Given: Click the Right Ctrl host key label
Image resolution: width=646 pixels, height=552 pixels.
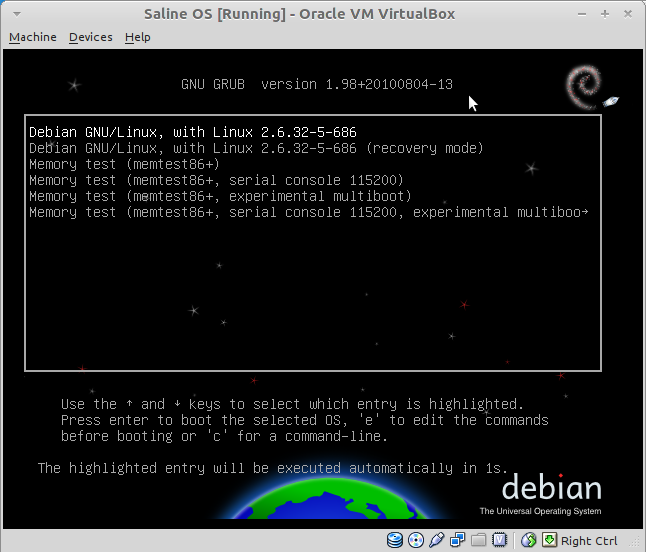Looking at the screenshot, I should click(589, 540).
